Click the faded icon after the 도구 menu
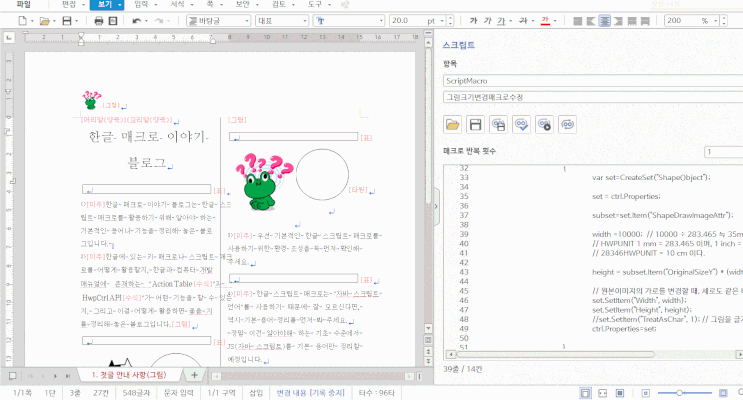The image size is (743, 400). click(x=345, y=5)
